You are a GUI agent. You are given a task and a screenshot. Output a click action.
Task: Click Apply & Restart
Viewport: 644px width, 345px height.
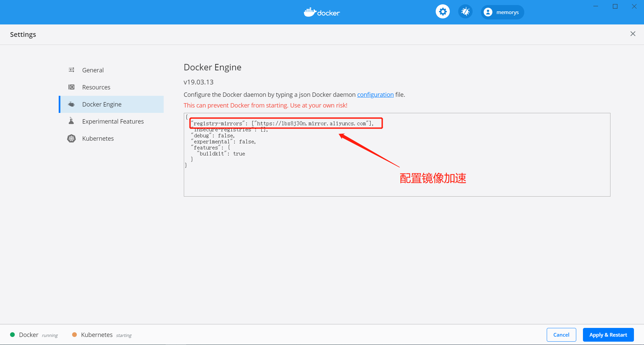pyautogui.click(x=608, y=335)
